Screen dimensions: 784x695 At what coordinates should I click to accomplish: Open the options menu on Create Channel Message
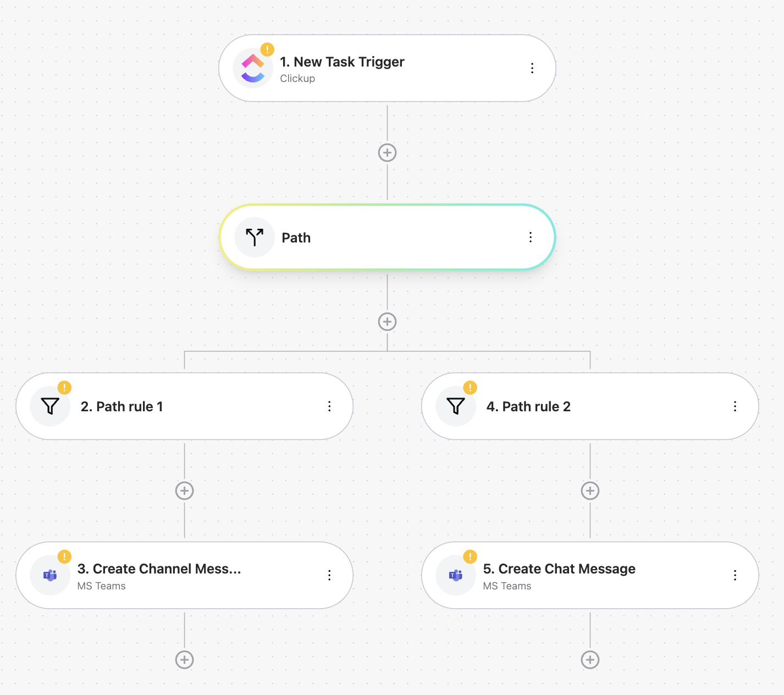(x=329, y=575)
